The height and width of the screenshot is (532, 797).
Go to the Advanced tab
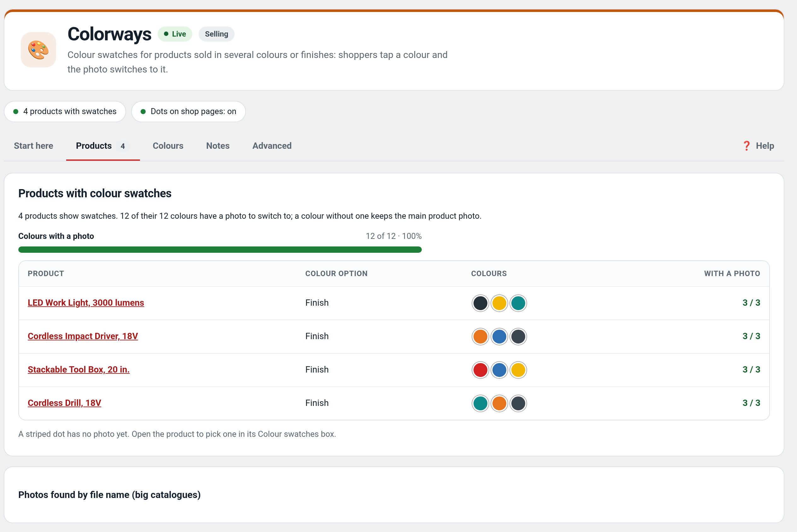coord(272,146)
